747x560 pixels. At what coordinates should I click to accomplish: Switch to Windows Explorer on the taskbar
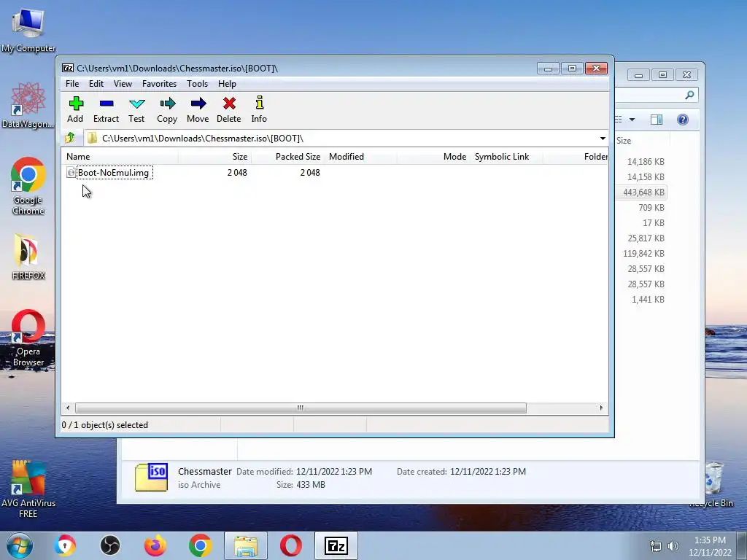pos(246,545)
